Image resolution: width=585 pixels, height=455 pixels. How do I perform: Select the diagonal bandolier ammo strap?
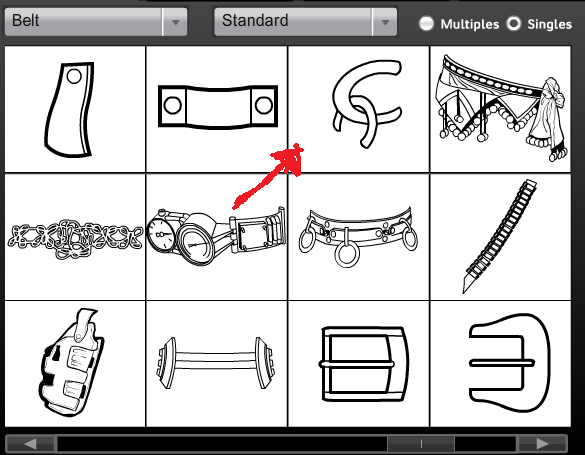pos(500,237)
